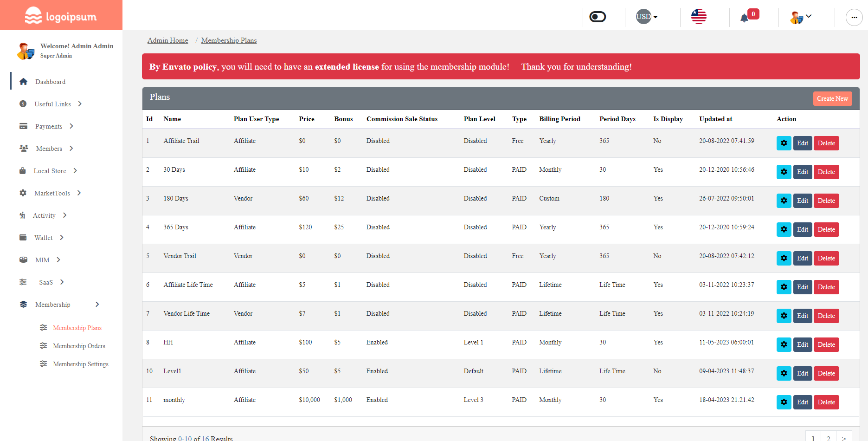
Task: Click the Create New button
Action: coord(832,98)
